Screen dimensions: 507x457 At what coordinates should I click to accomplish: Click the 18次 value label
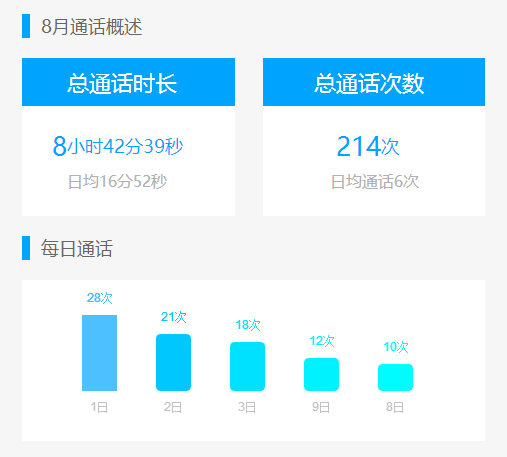tap(248, 325)
